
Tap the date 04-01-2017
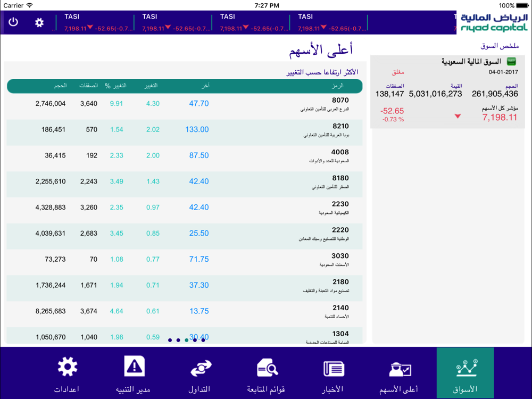click(503, 72)
